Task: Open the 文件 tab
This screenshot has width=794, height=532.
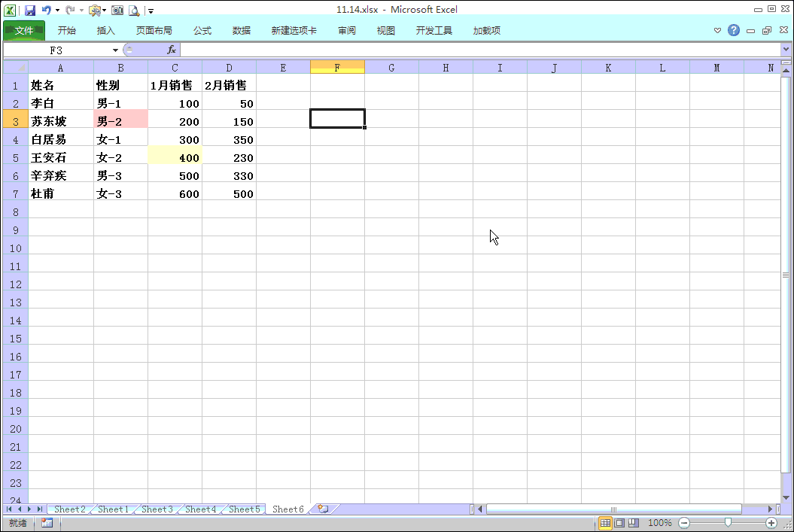Action: click(24, 30)
